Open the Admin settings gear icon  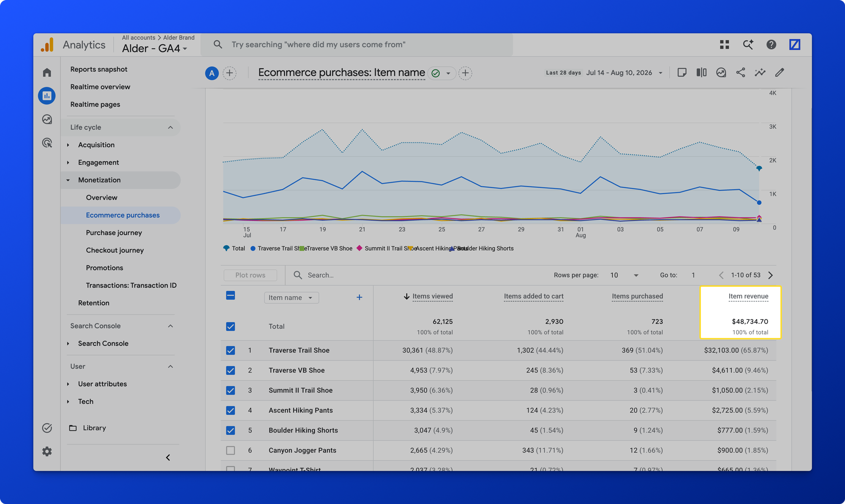coord(47,451)
